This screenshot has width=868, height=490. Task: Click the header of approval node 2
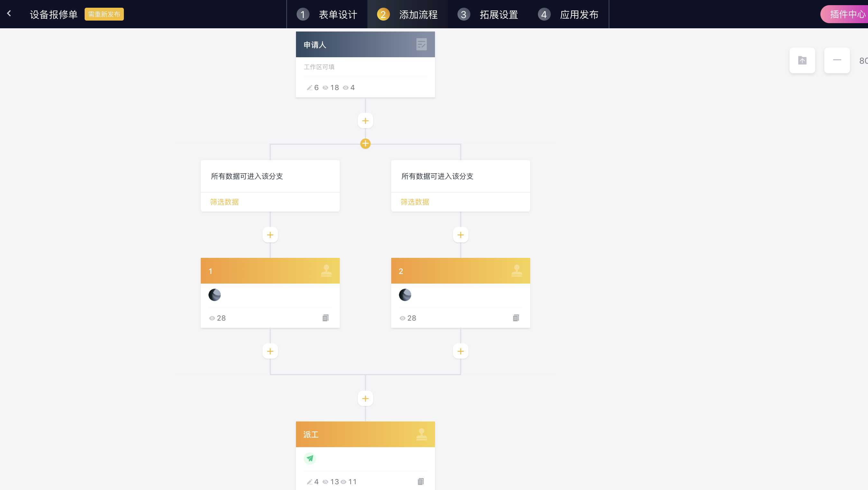461,271
